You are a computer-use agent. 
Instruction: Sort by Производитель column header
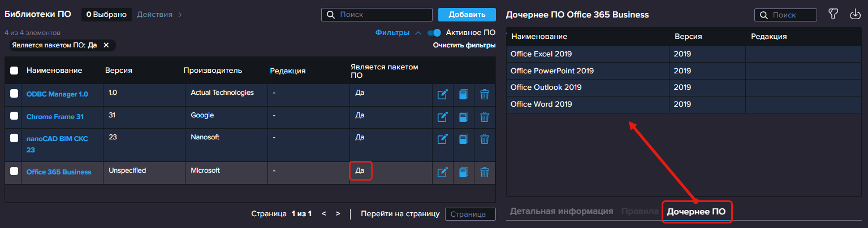[x=213, y=71]
